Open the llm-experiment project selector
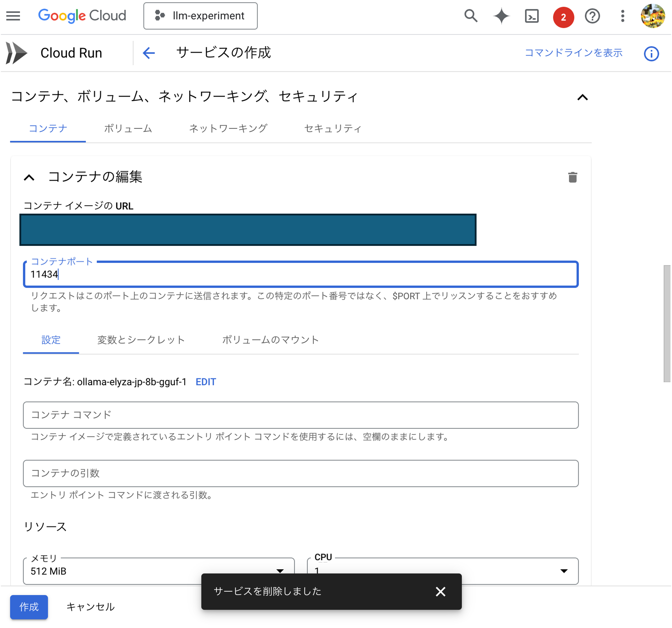The height and width of the screenshot is (628, 672). (x=200, y=15)
